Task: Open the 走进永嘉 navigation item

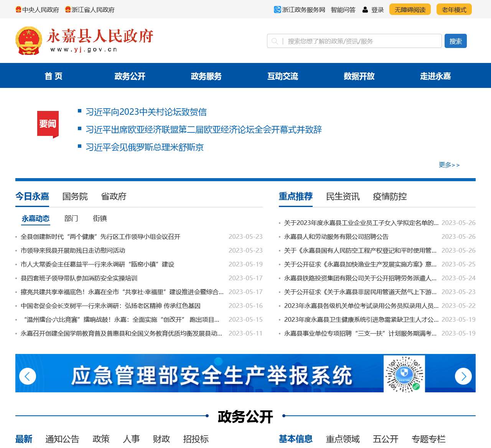Action: coord(435,76)
